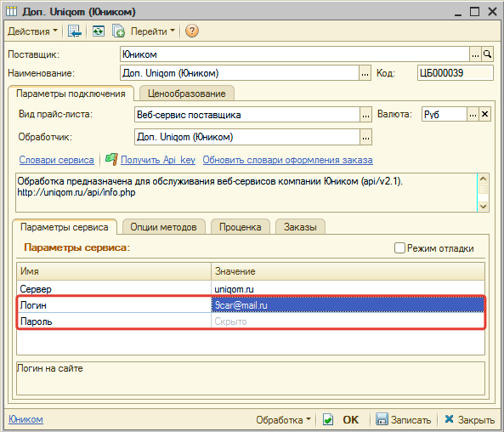Click the Записать floppy disk icon

[382, 419]
